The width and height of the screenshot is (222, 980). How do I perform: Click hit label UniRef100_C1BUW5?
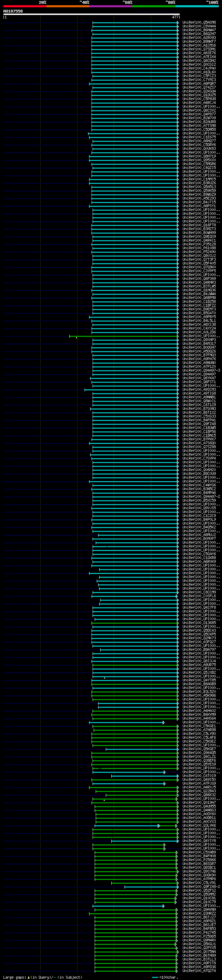click(x=199, y=428)
